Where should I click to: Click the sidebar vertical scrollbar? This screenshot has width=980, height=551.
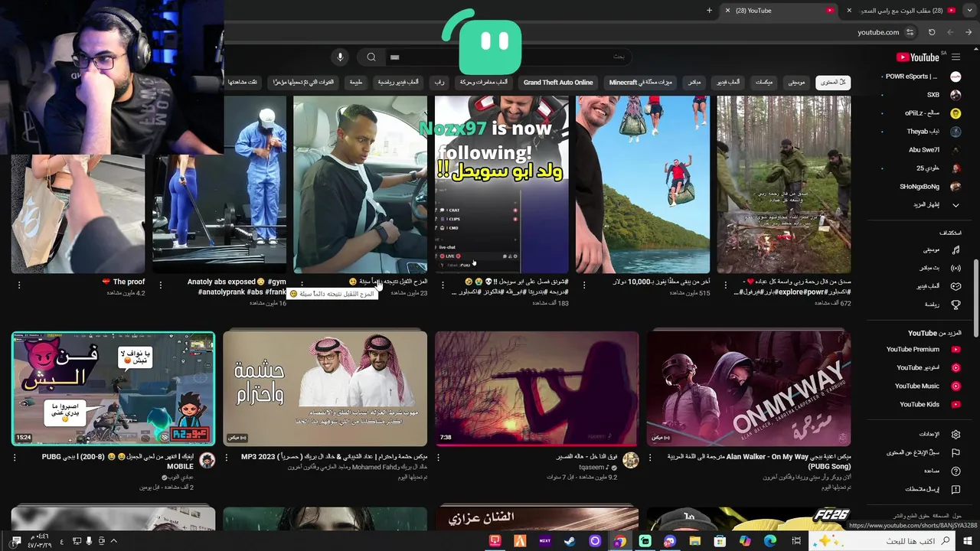tap(975, 298)
